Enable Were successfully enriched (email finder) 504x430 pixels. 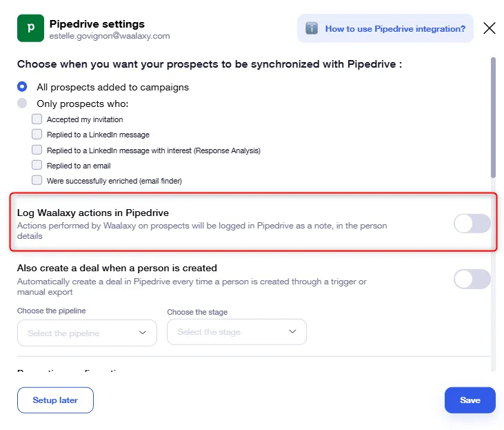click(37, 180)
